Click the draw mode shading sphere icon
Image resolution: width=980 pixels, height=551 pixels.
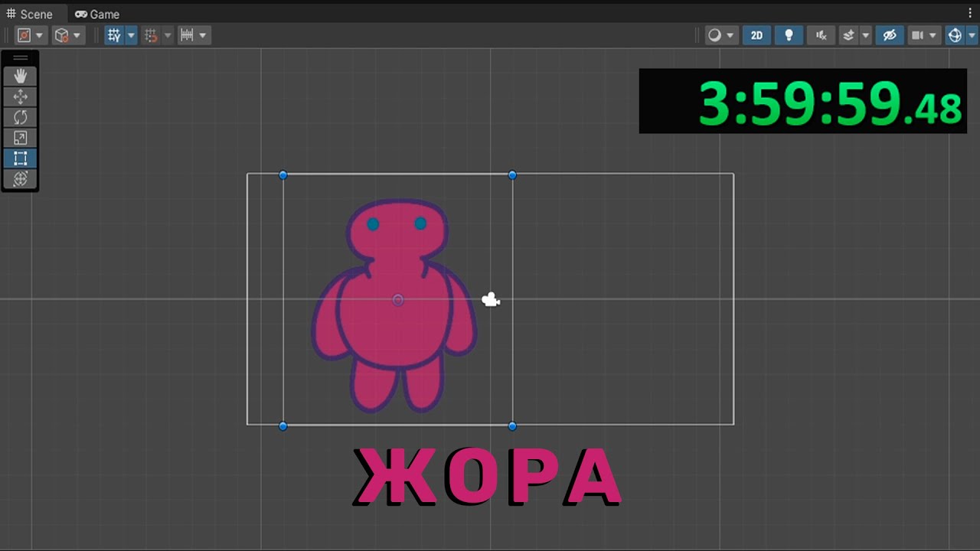tap(714, 35)
